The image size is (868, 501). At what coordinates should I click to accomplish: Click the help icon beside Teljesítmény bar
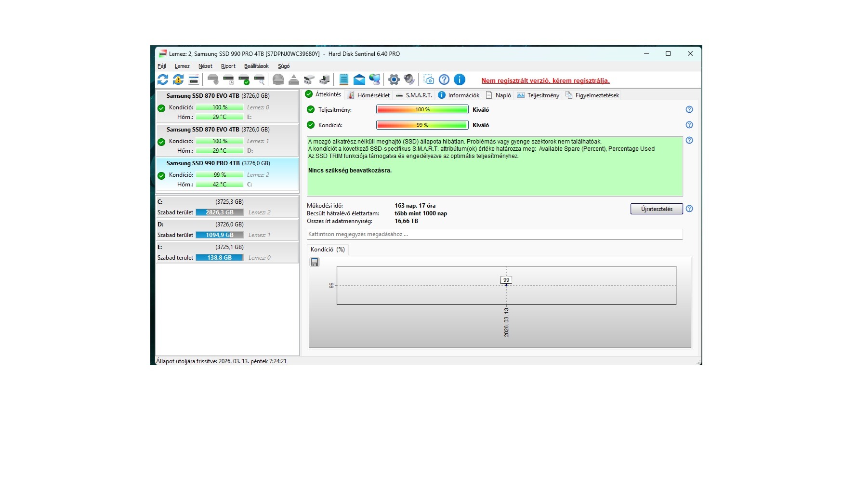tap(689, 109)
